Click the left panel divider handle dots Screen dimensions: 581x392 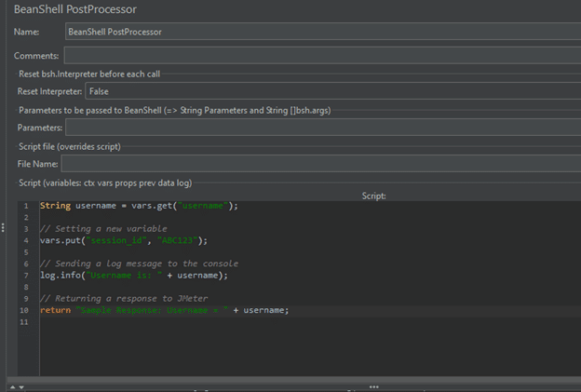click(3, 227)
